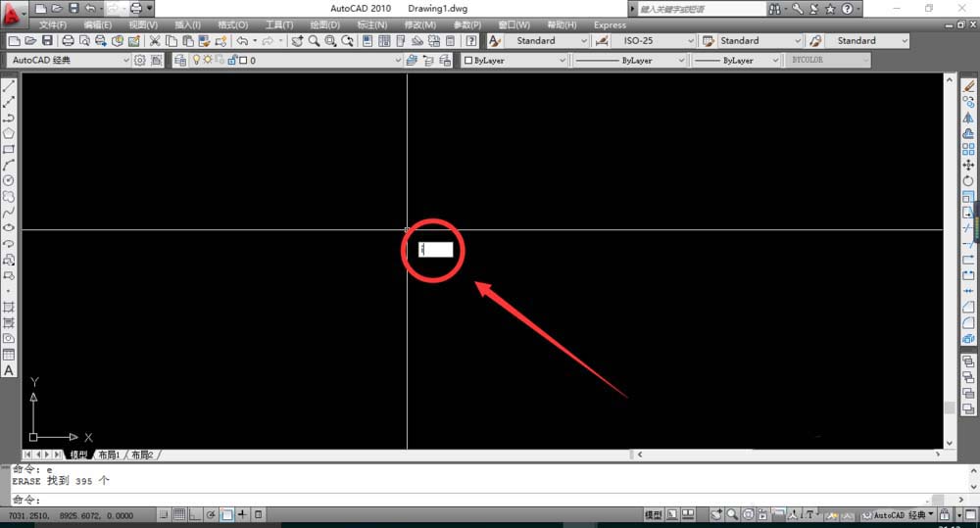Select the Erase tool in modify toolbar
Viewport: 980px width, 528px height.
coord(968,85)
